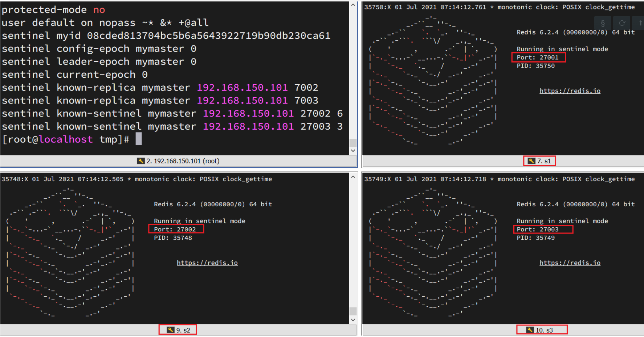
Task: Click the circular refresh overlay icon in s1 terminal
Action: (x=622, y=23)
